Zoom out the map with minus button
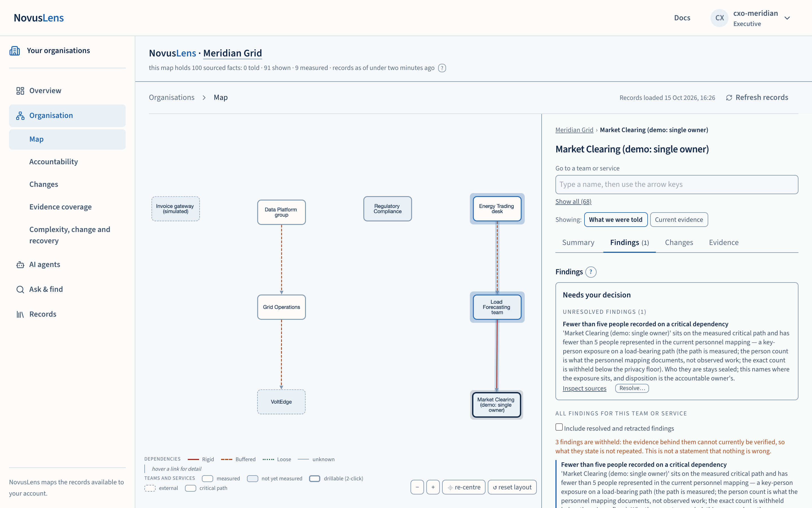 417,487
